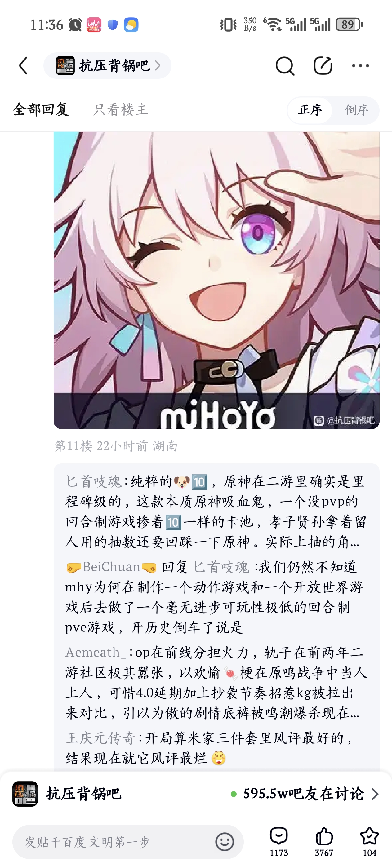
Task: Switch to 倒序 sort order
Action: [x=356, y=110]
